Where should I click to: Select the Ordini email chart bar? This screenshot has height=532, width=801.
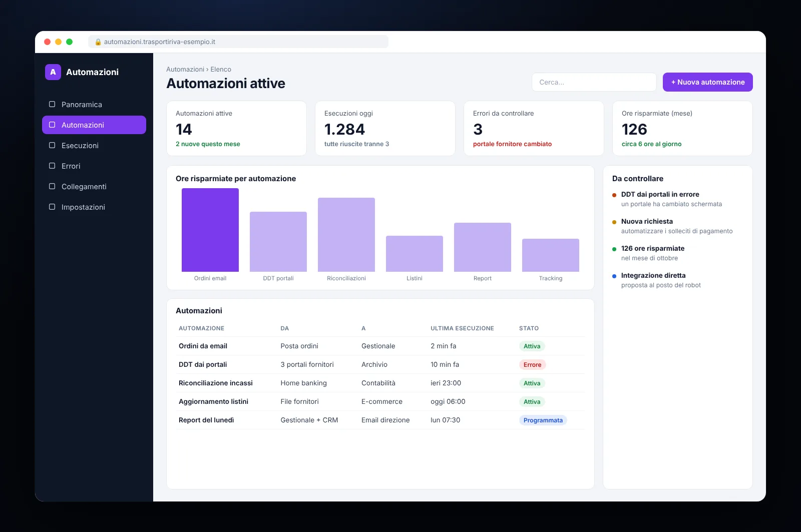[x=210, y=230]
